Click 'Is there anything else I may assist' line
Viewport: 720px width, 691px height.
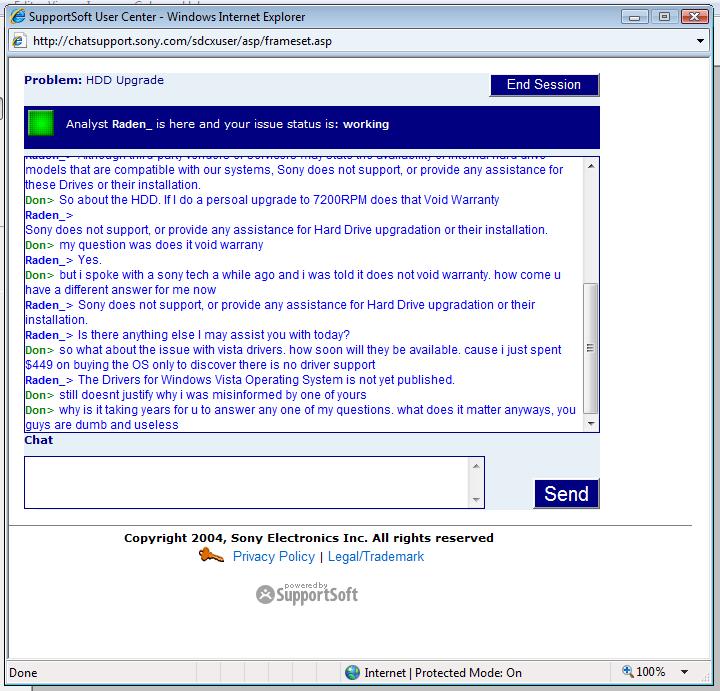(187, 335)
